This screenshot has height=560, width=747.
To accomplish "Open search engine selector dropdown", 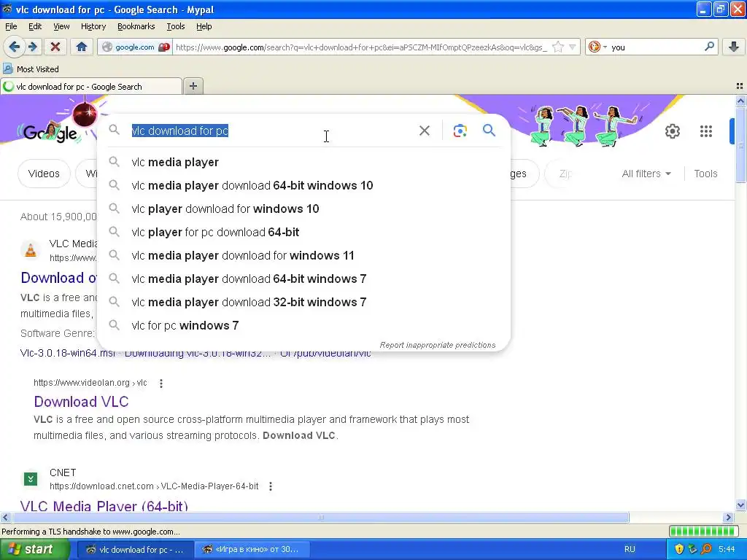I will pyautogui.click(x=598, y=47).
